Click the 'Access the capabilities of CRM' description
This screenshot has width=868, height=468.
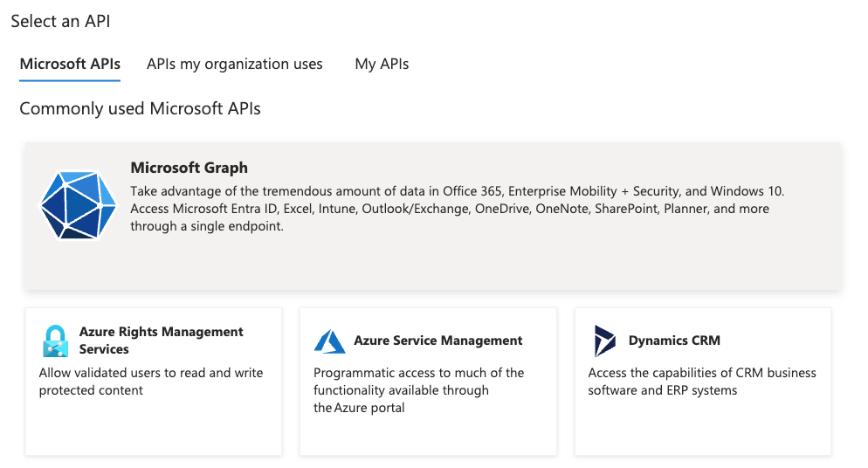pos(701,382)
